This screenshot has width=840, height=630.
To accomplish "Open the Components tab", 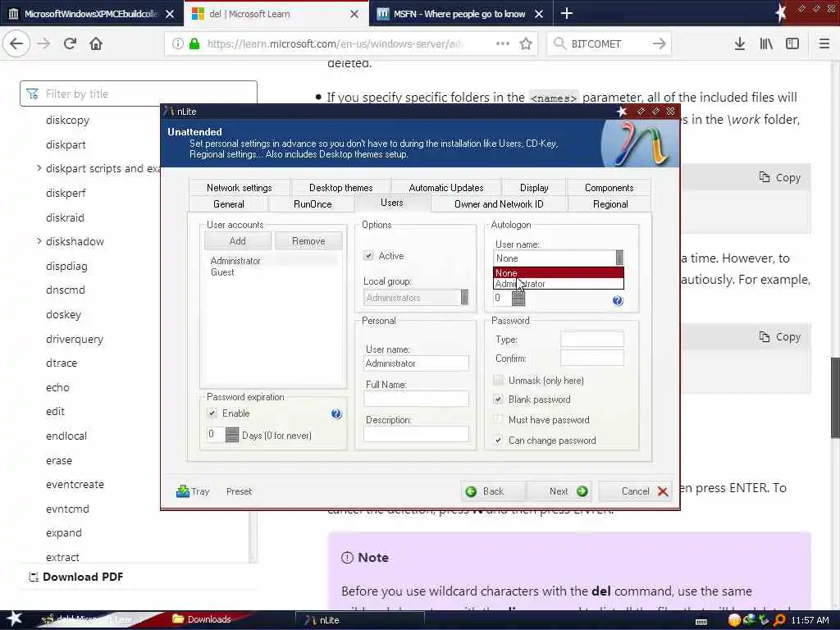I will coord(609,188).
